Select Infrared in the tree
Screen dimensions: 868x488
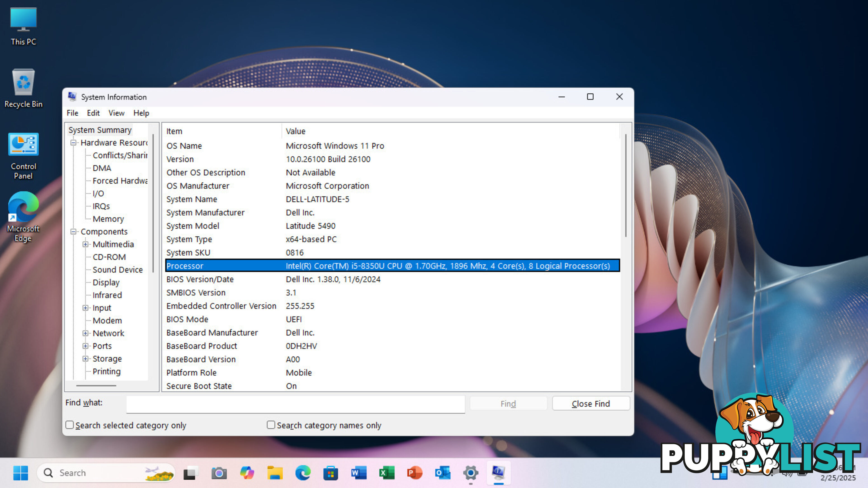[x=107, y=295]
